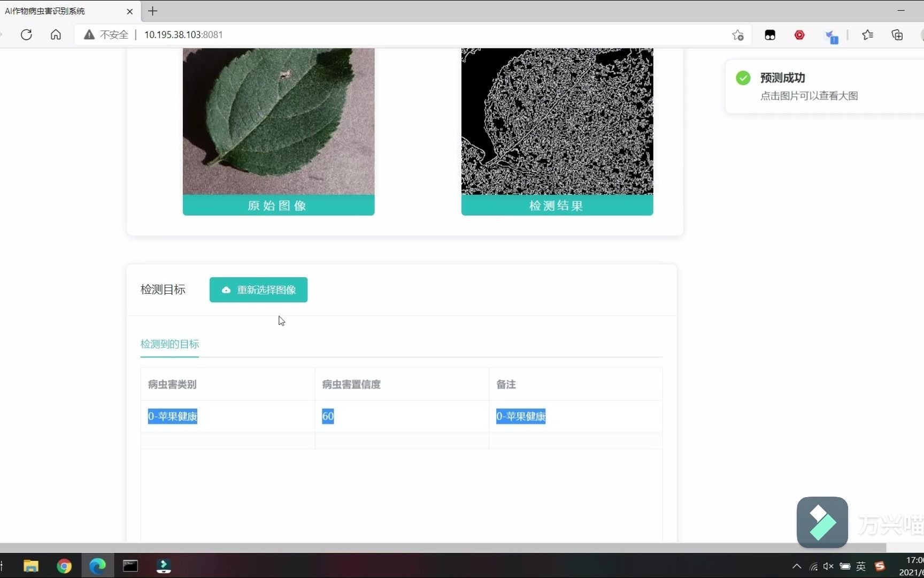Open File Explorer from the taskbar
Screen dimensions: 924x578
31,566
